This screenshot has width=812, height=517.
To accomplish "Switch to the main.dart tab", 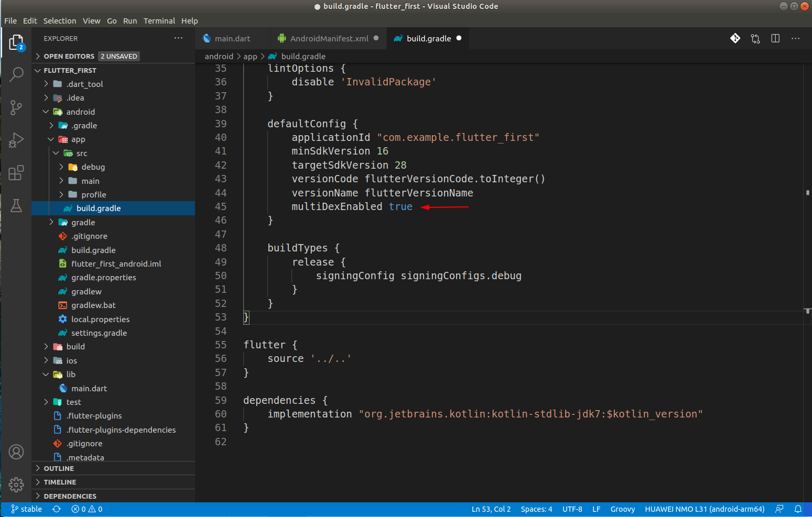I will [x=232, y=38].
